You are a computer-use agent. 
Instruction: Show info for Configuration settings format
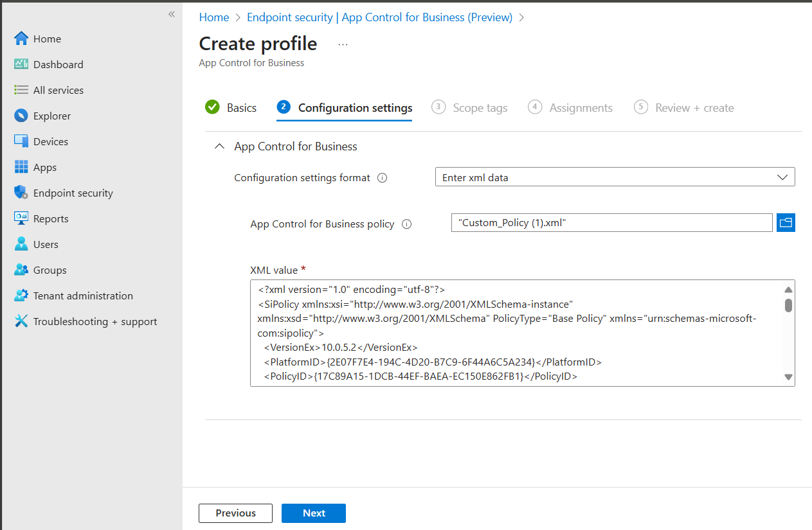(x=382, y=178)
